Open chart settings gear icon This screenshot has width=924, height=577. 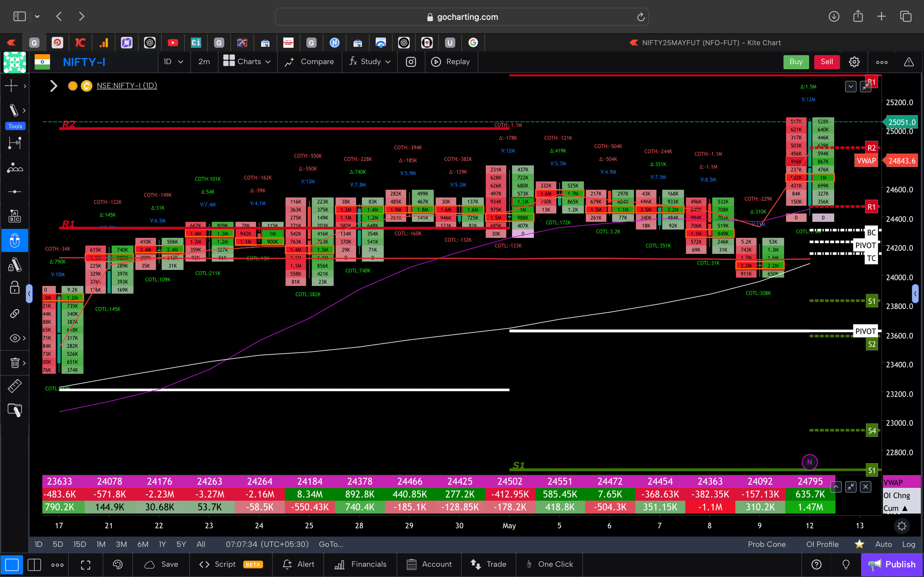854,62
